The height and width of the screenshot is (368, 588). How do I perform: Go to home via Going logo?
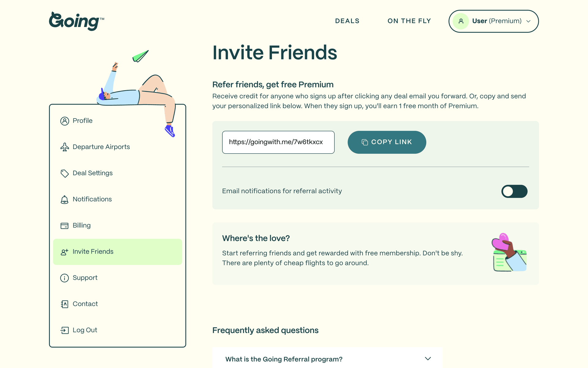(77, 21)
